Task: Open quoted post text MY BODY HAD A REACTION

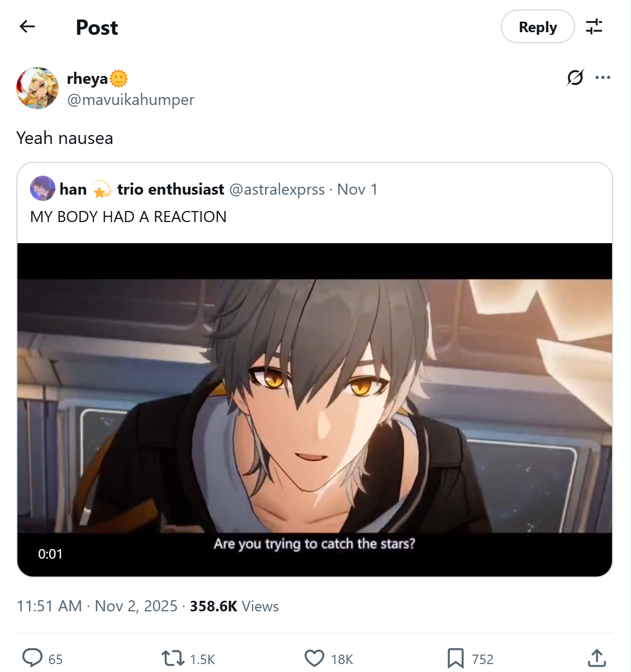Action: [128, 217]
